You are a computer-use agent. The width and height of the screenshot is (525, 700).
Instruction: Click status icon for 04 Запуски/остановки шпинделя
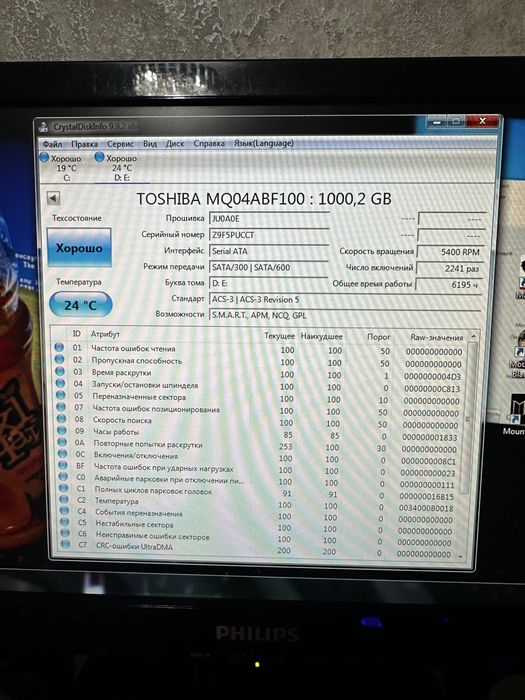[60, 383]
